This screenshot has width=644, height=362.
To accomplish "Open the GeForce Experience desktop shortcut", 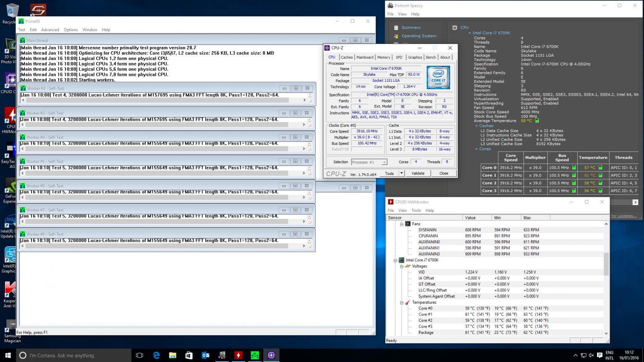I will click(x=10, y=191).
